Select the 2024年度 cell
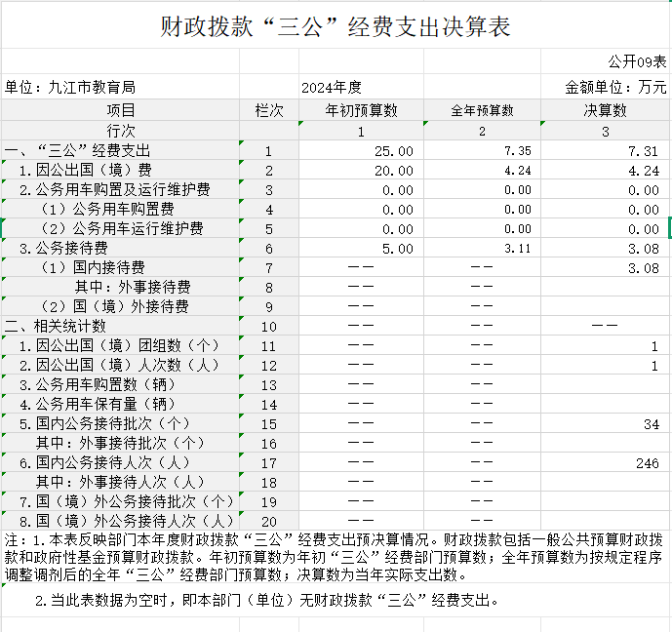This screenshot has height=632, width=672. click(x=332, y=88)
